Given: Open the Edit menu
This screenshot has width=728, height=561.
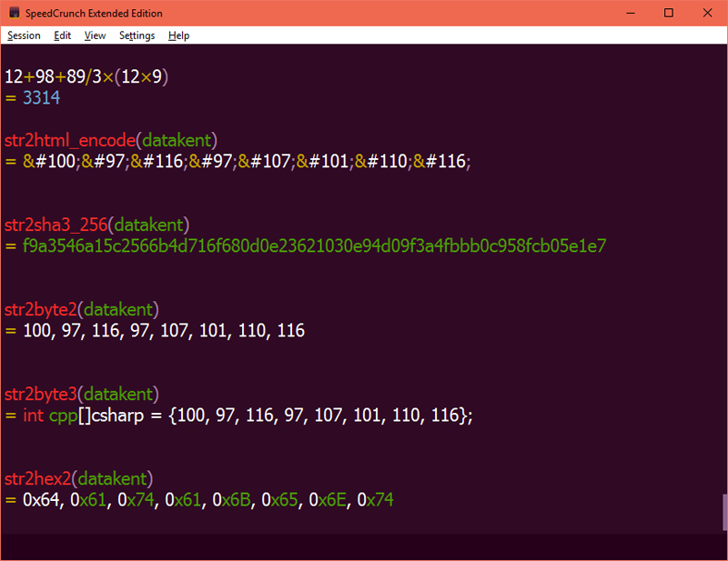Looking at the screenshot, I should tap(62, 35).
